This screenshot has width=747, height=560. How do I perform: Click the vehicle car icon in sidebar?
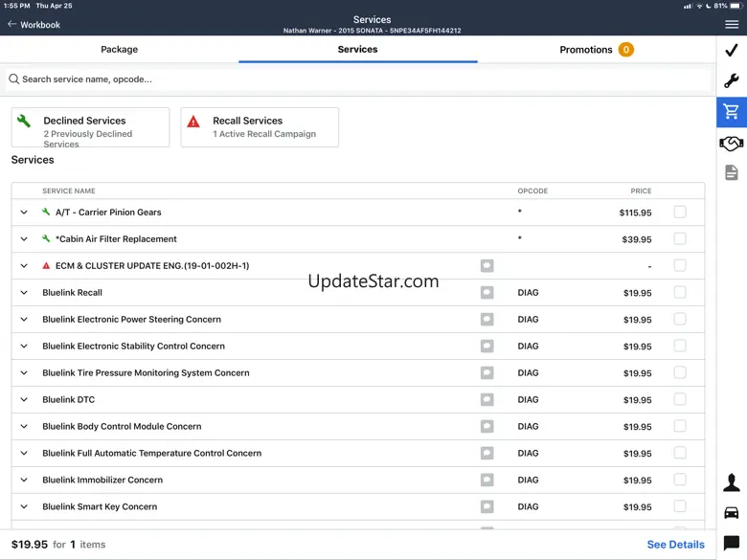(x=732, y=513)
